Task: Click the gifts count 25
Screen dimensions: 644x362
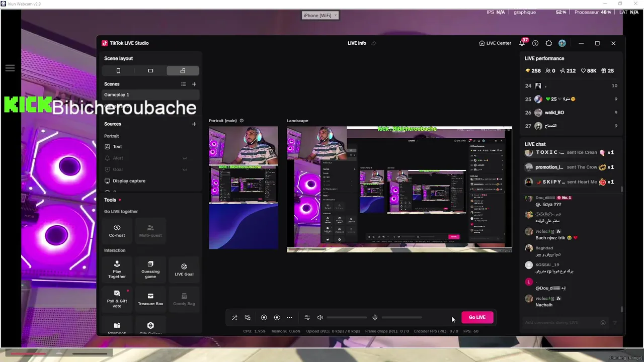Action: click(x=607, y=71)
